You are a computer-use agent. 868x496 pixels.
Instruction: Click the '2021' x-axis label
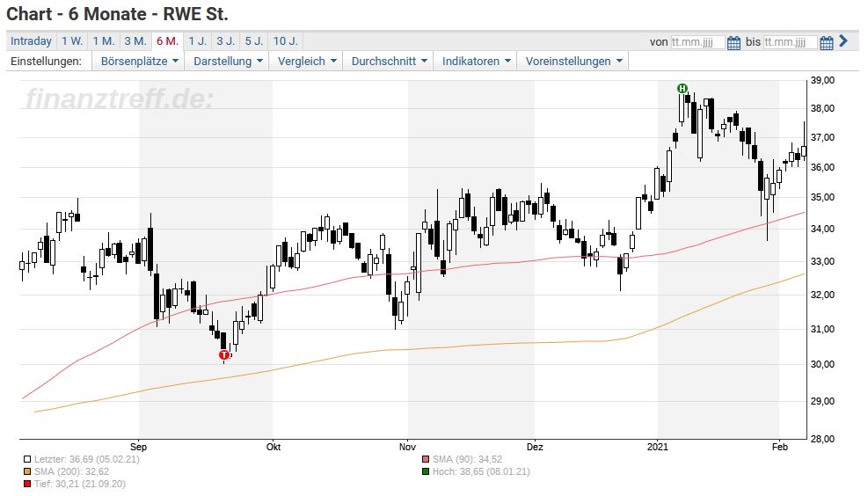tap(658, 447)
